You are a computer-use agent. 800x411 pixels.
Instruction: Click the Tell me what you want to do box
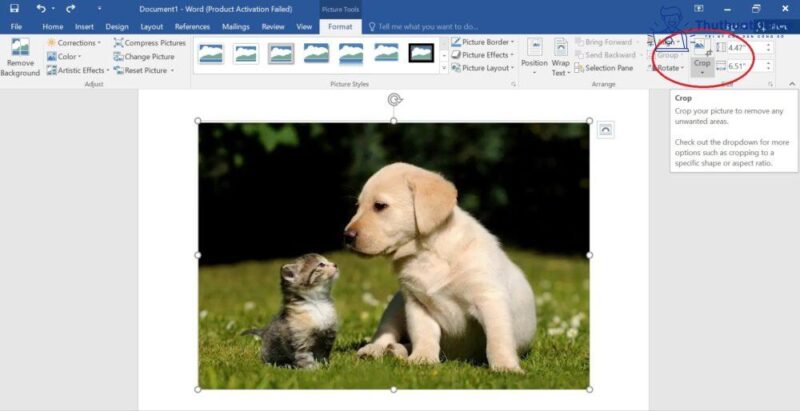[423, 27]
